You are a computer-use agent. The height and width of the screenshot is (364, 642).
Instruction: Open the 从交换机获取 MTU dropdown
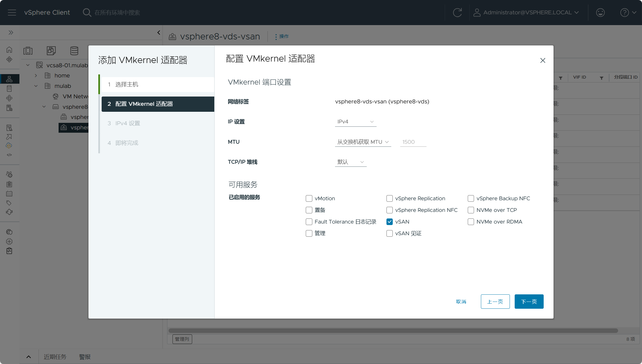point(363,142)
